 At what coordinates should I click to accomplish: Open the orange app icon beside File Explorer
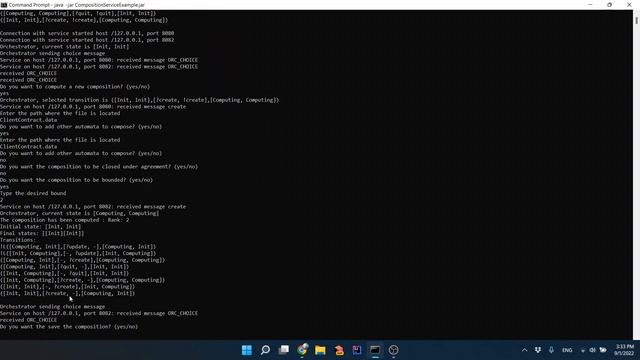339,350
